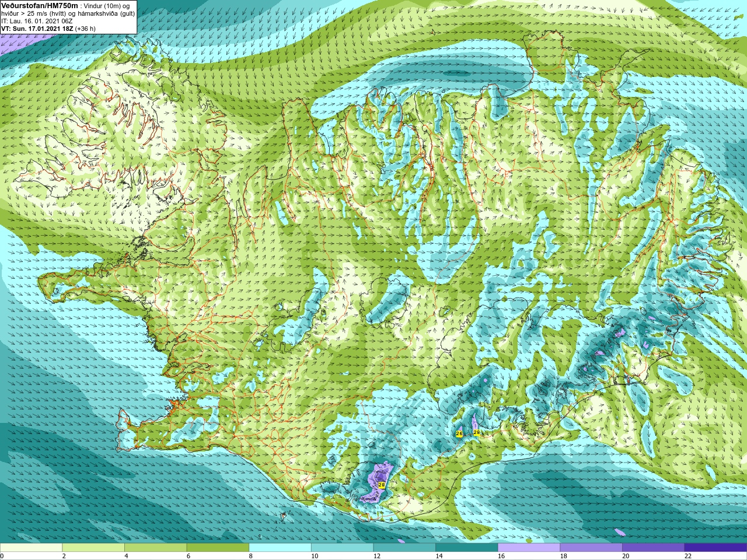Click the 'VT: Sun. 17.01.2021 18Z (+36 h)' line
The image size is (747, 560).
48,29
